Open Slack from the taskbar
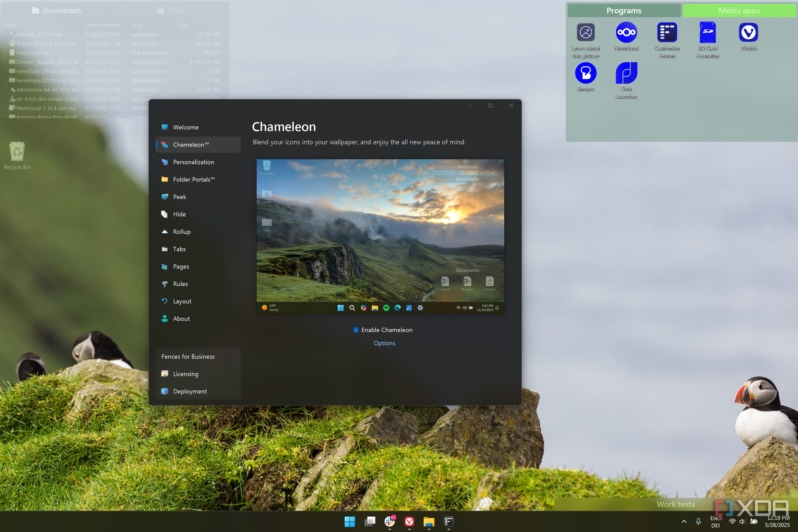The height and width of the screenshot is (532, 798). click(x=390, y=522)
